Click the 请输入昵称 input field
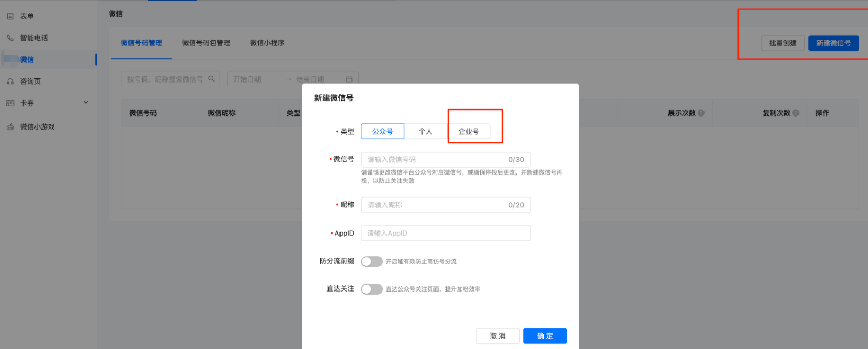Screen dimensions: 868x349 tap(445, 205)
